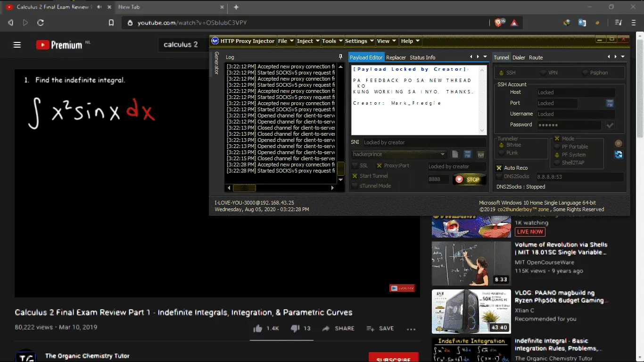Select the Psiphon tunnel type radio
This screenshot has width=644, height=362.
point(586,73)
